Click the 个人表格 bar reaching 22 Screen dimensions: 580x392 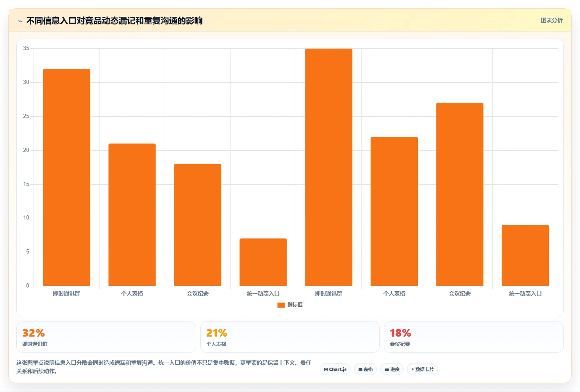(x=394, y=211)
